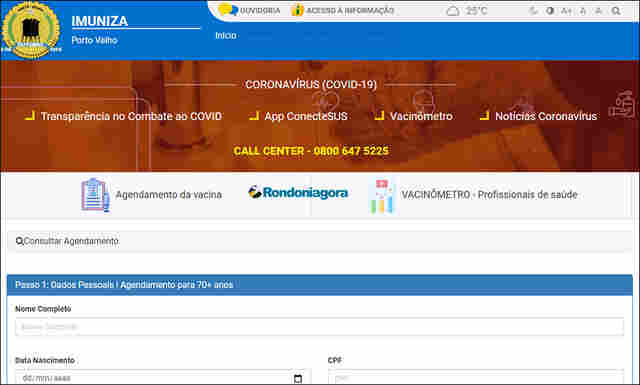Open the Ouvidoria speech bubble link

[249, 10]
